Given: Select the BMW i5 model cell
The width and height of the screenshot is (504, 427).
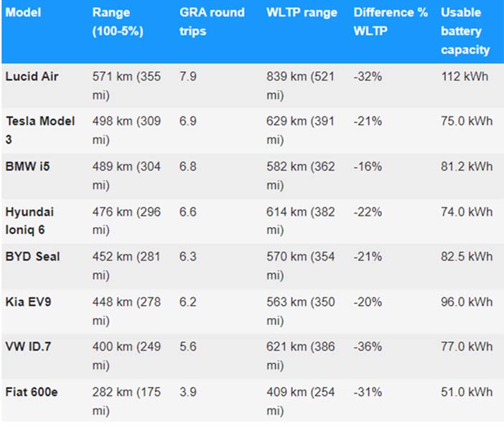Looking at the screenshot, I should tap(28, 166).
